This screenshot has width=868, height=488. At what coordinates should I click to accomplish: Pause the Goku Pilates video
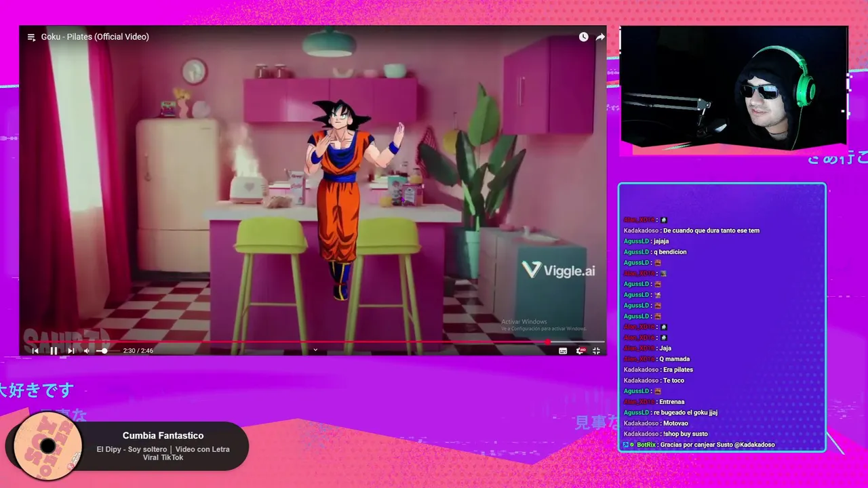[54, 350]
